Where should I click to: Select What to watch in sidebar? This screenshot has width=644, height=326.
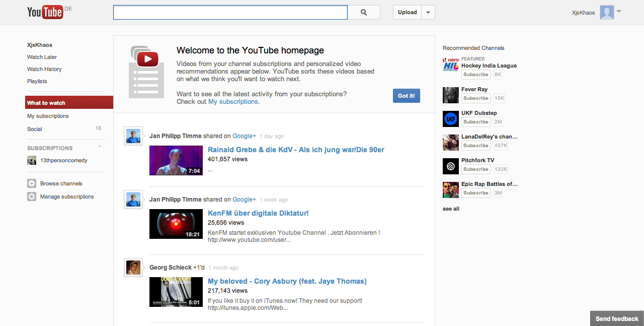tap(69, 103)
